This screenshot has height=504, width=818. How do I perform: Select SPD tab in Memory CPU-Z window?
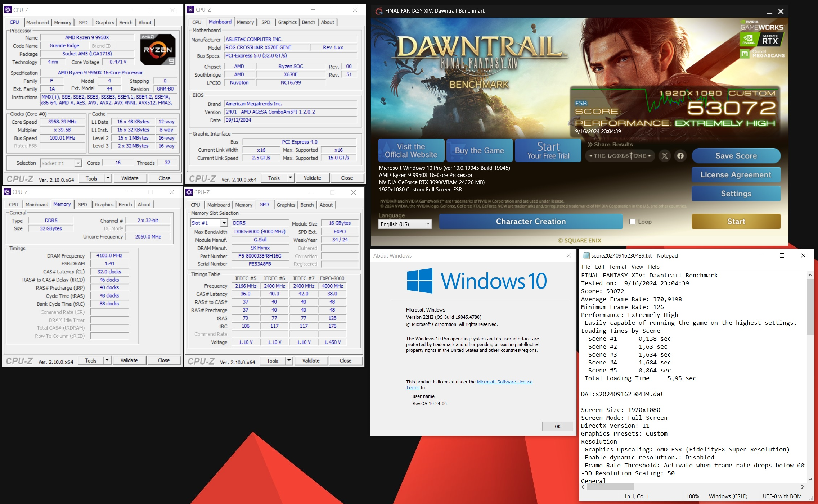click(82, 204)
